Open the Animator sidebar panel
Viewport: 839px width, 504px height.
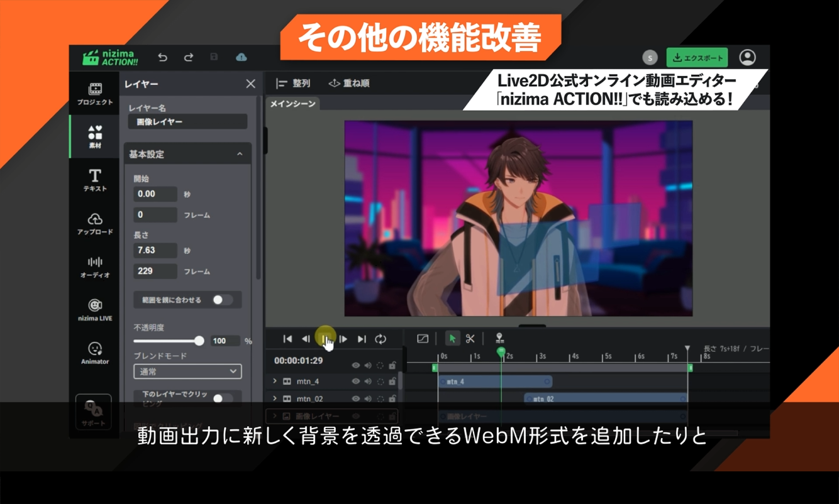(x=95, y=353)
